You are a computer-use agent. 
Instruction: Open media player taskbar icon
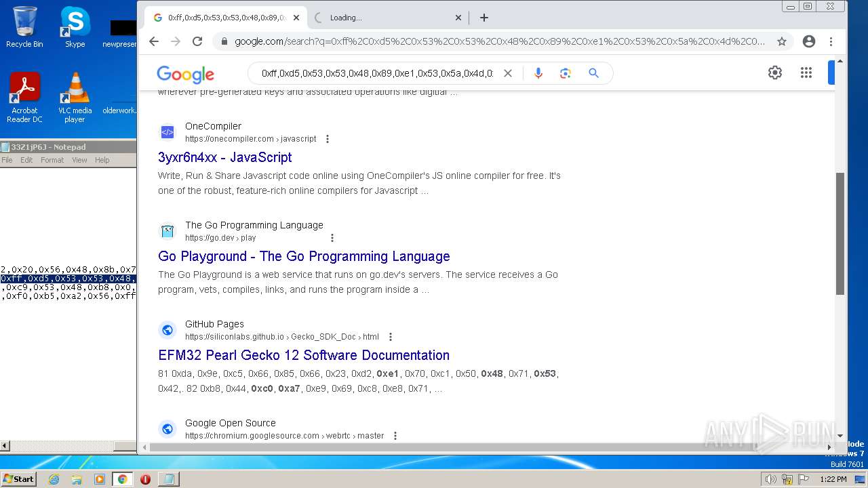100,479
